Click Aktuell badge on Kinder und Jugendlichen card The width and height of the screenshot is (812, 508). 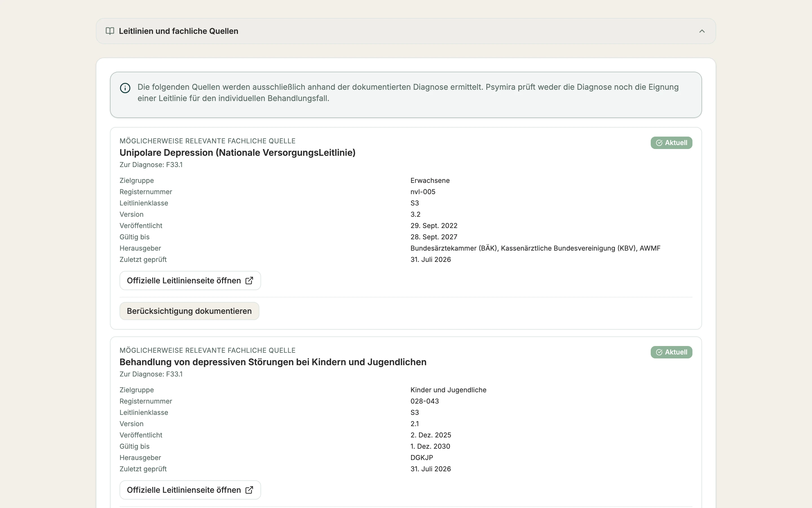[671, 352]
